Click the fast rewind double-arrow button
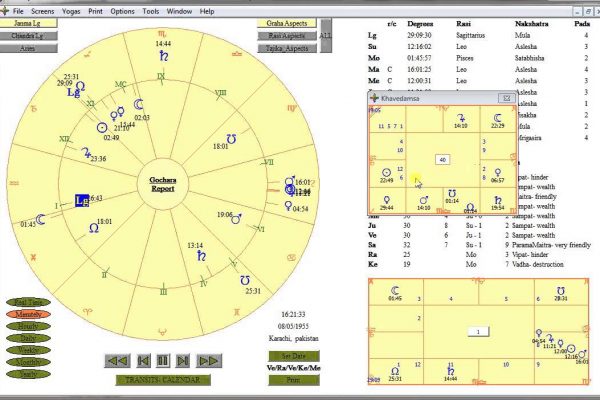 click(118, 360)
